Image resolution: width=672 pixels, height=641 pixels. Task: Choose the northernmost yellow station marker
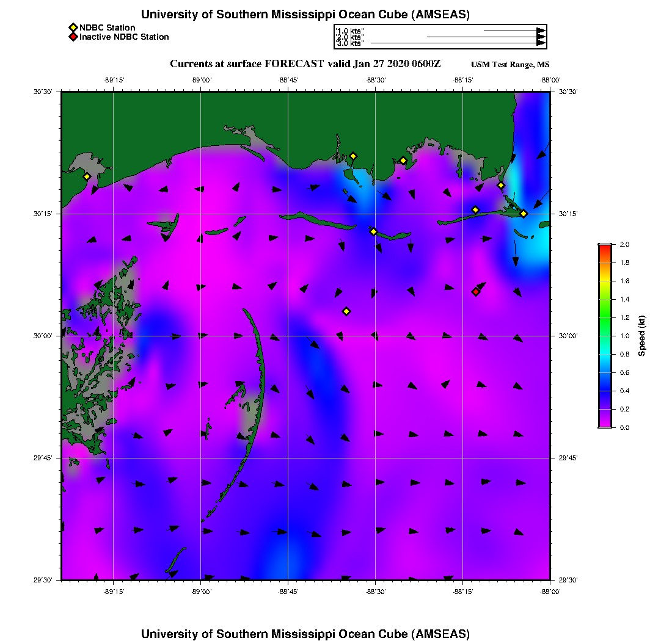coord(353,156)
